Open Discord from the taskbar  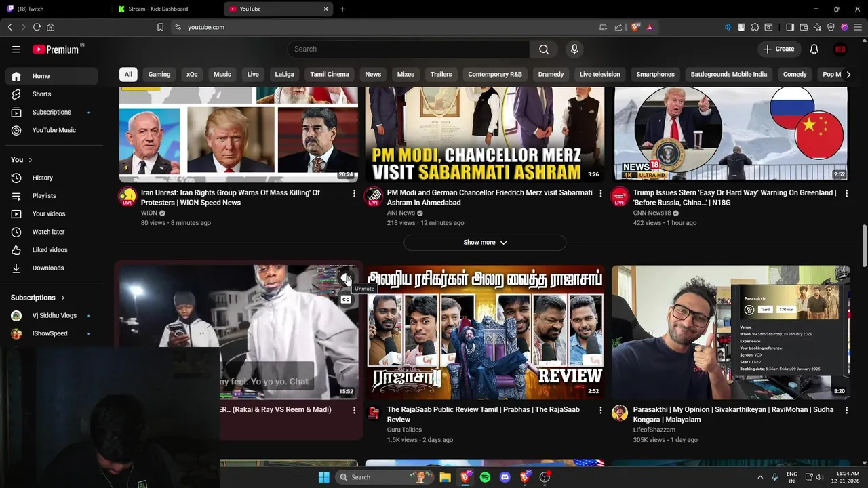tap(505, 477)
